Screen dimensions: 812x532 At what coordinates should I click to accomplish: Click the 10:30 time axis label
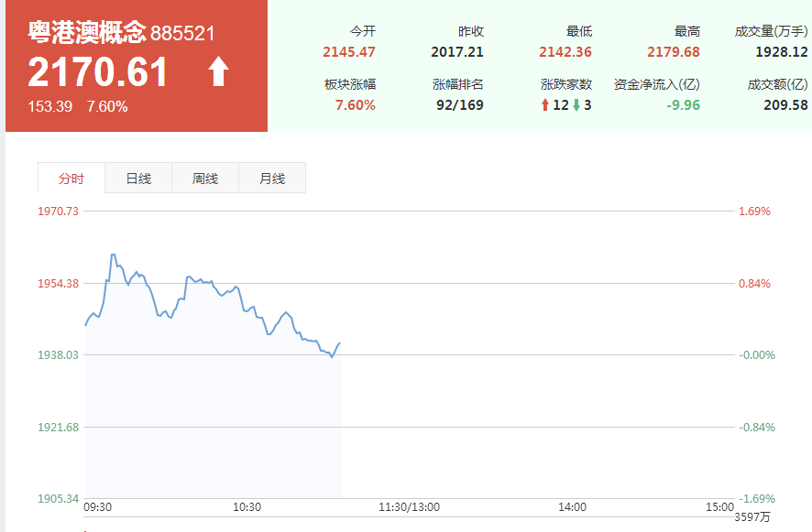pos(247,507)
